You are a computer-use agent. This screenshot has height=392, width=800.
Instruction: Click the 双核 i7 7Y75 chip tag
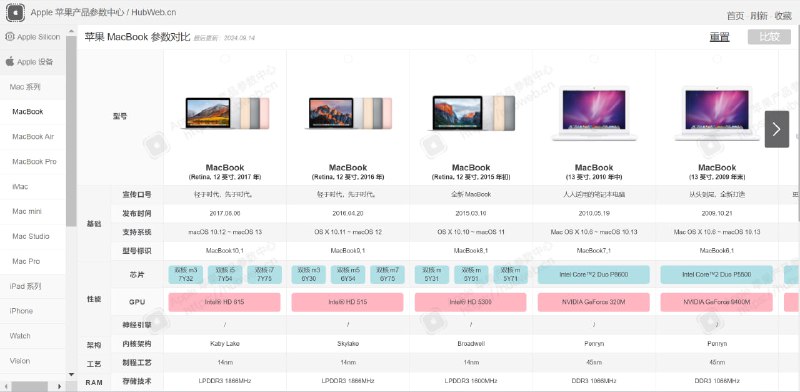pos(264,275)
